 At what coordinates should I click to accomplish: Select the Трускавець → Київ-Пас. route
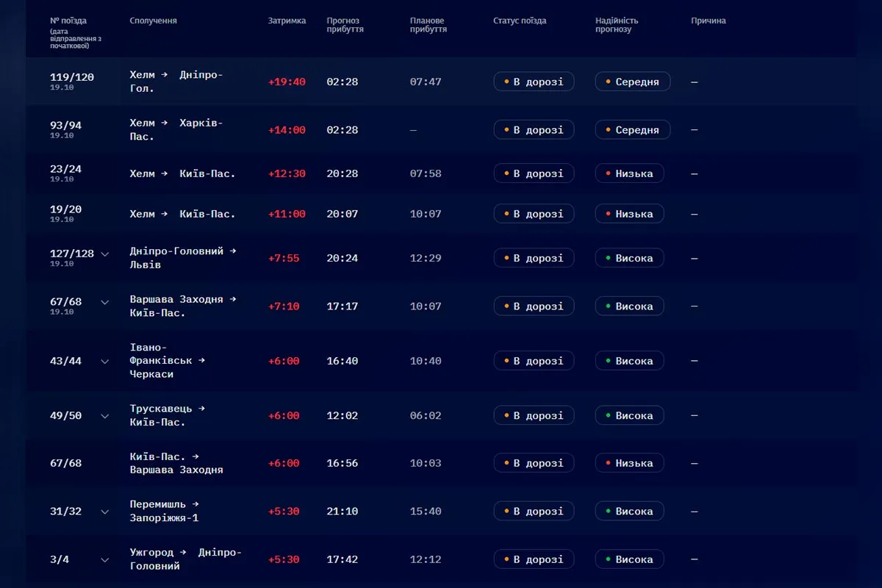coord(168,416)
